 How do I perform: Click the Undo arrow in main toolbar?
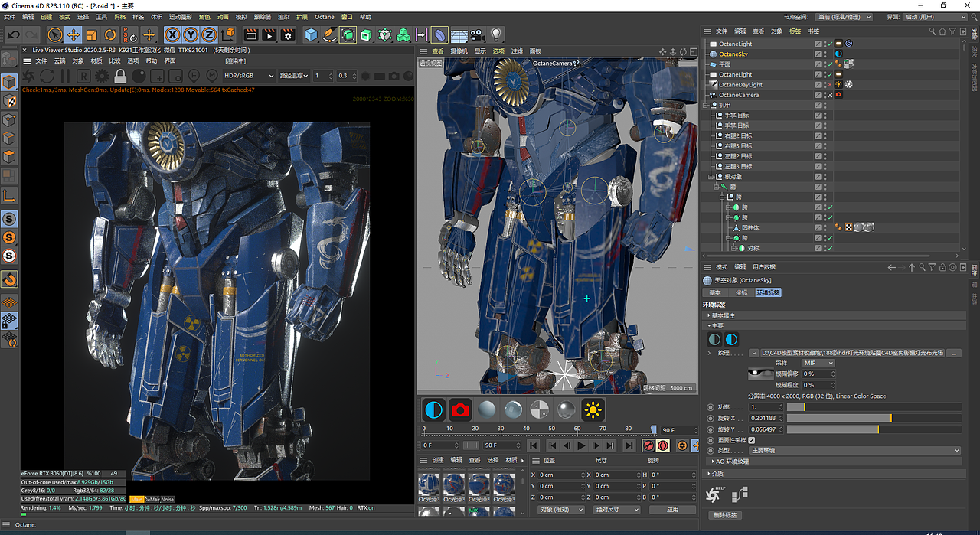tap(14, 34)
